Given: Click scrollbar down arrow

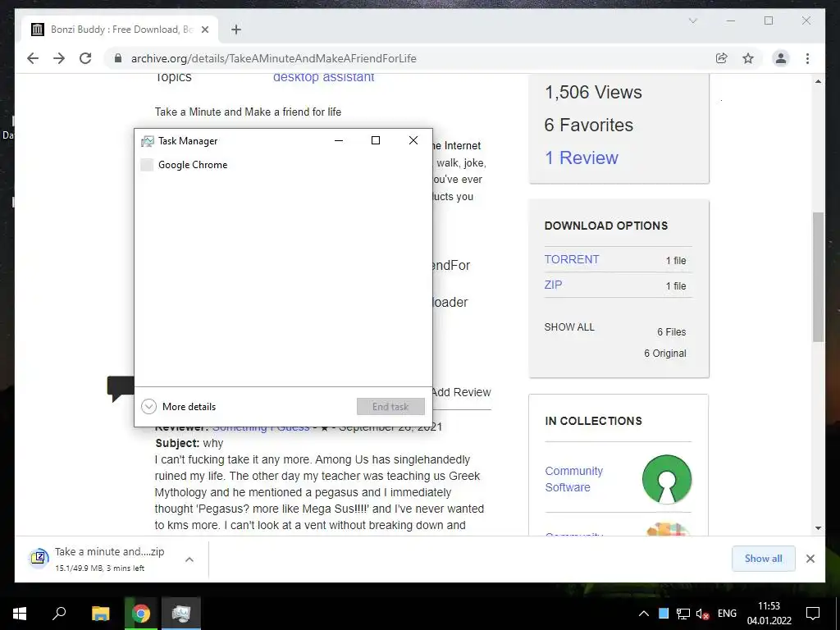Looking at the screenshot, I should pos(818,528).
